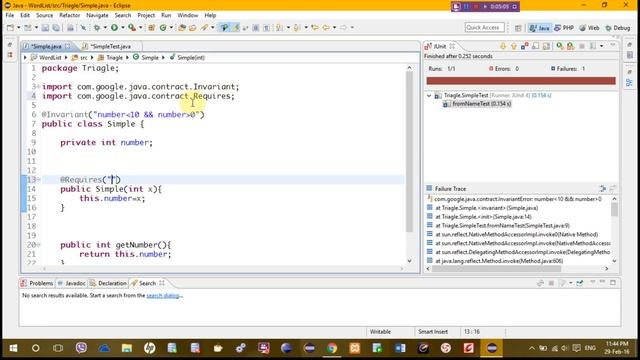Click Rerun Test icon in JUnit view
640x360 pixels.
point(560,46)
